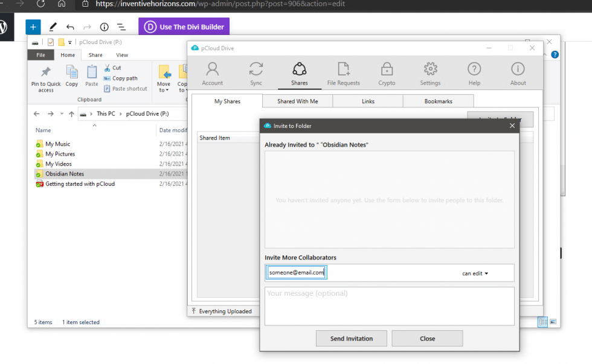Open the About section in pCloud Drive
Viewport: 592px width, 364px height.
tap(518, 74)
